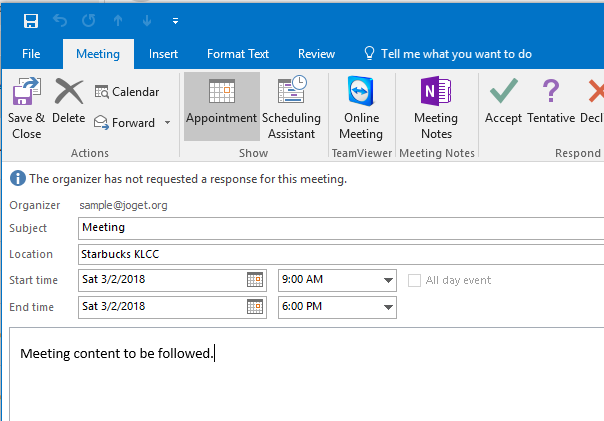Switch to the Insert tab

point(163,54)
